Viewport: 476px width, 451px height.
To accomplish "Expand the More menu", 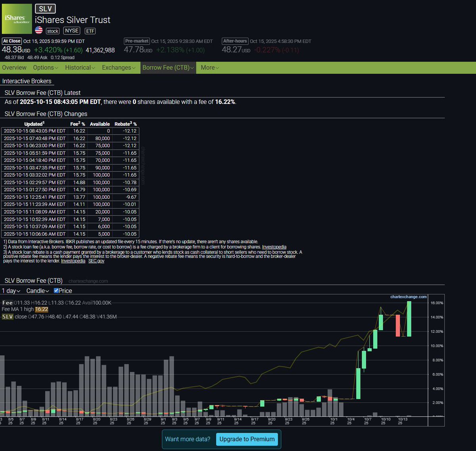I will click(x=210, y=67).
